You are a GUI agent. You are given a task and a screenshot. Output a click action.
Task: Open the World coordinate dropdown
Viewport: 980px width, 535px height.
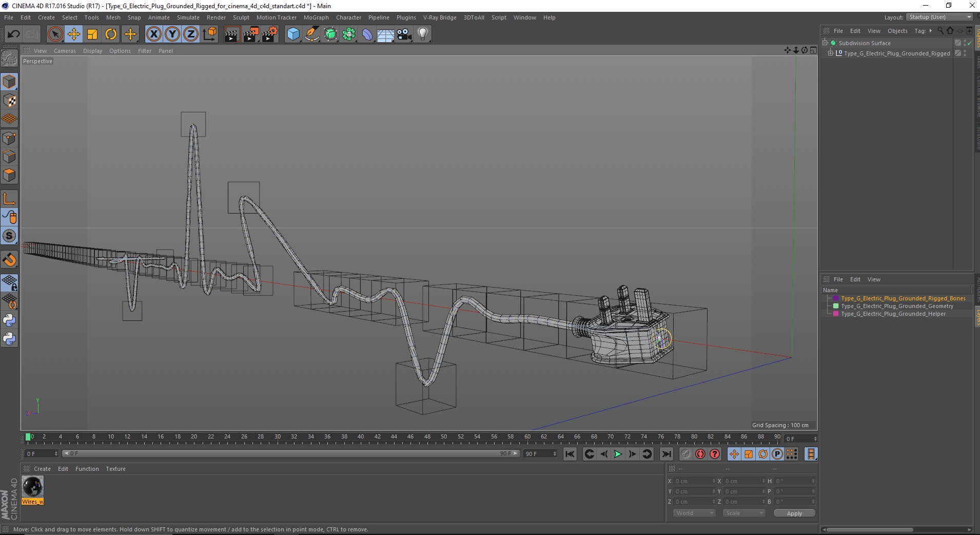pos(694,513)
